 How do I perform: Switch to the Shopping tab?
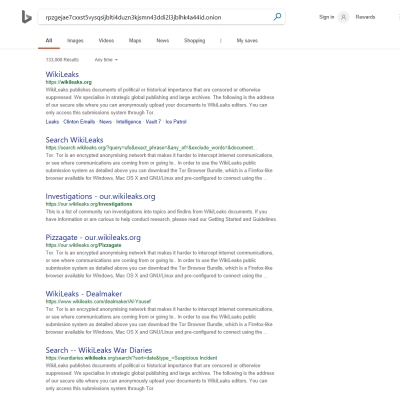click(x=194, y=41)
